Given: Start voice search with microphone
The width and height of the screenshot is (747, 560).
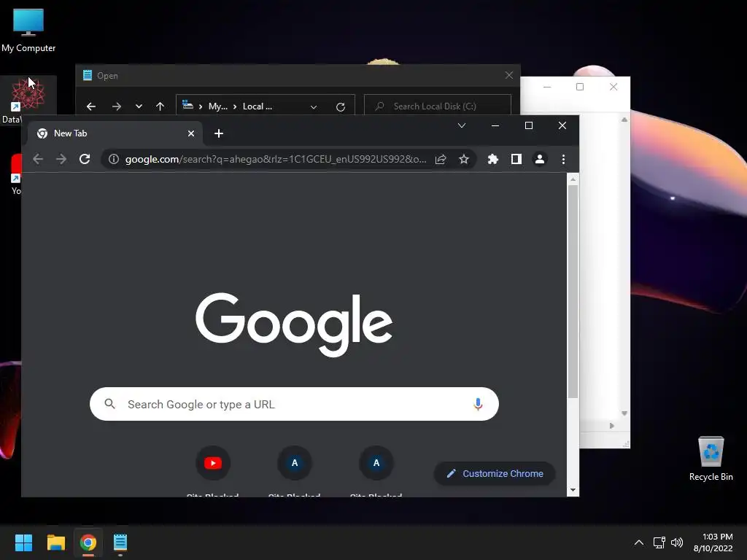Looking at the screenshot, I should point(478,404).
